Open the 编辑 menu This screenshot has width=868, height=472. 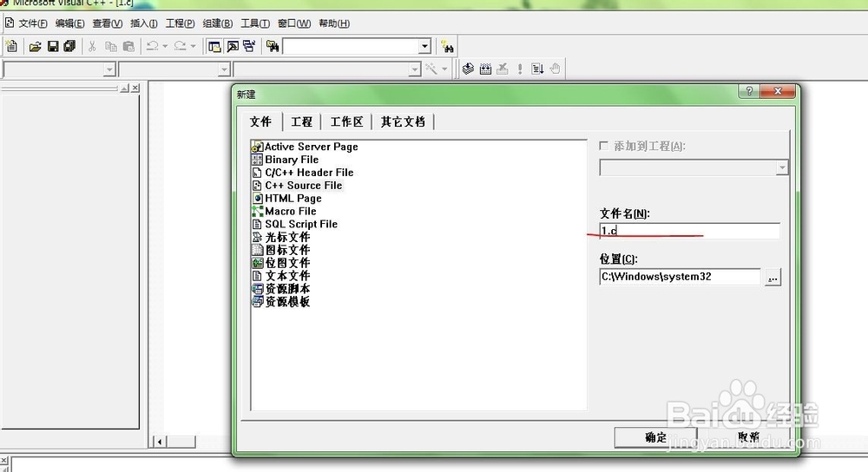(69, 23)
